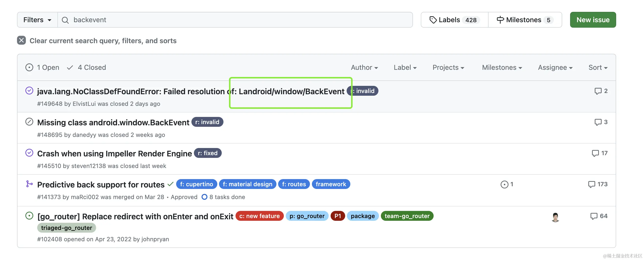Click the 8 tasks done progress circle

[x=204, y=197]
